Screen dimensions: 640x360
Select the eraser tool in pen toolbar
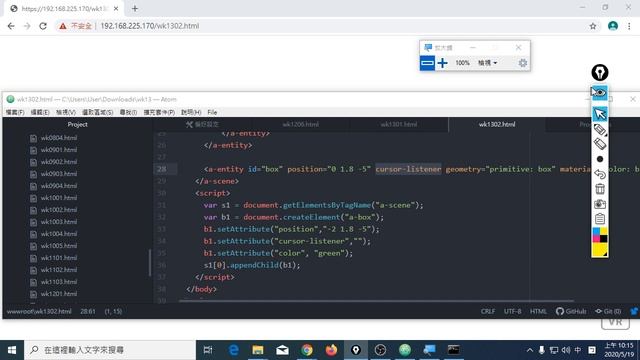coord(600,144)
